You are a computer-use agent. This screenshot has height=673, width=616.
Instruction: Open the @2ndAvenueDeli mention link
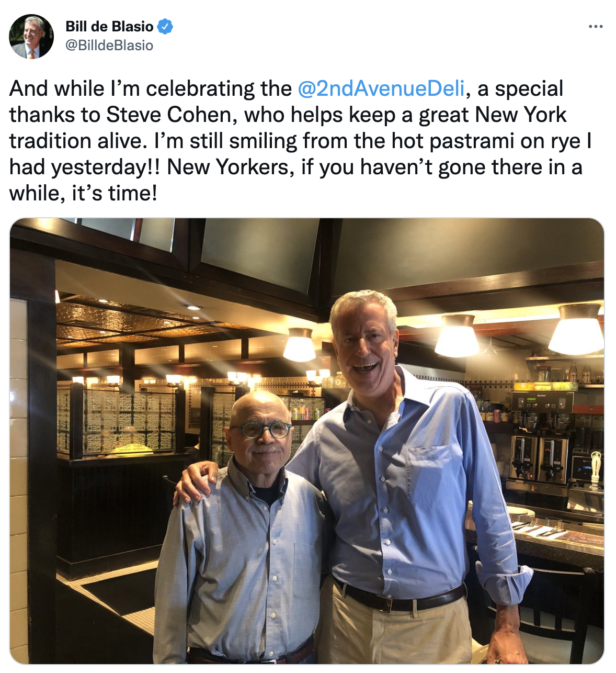tap(381, 88)
